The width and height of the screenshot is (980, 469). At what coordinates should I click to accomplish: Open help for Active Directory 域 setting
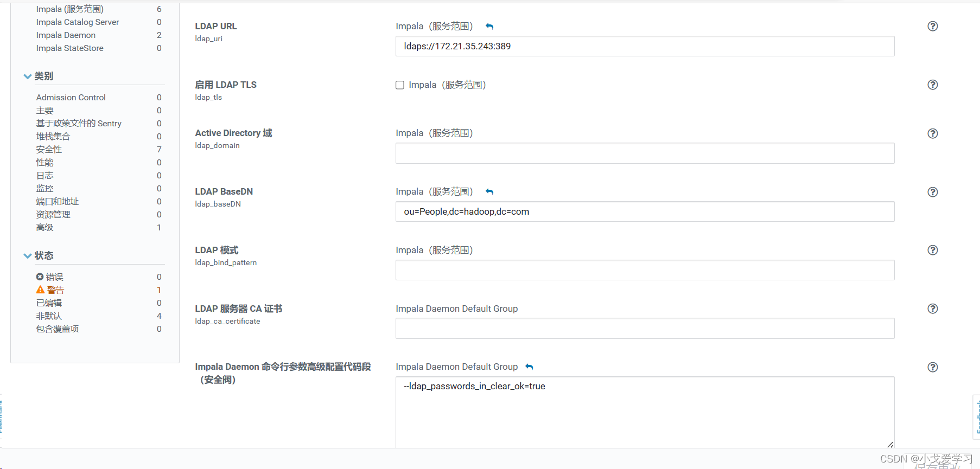pyautogui.click(x=932, y=133)
